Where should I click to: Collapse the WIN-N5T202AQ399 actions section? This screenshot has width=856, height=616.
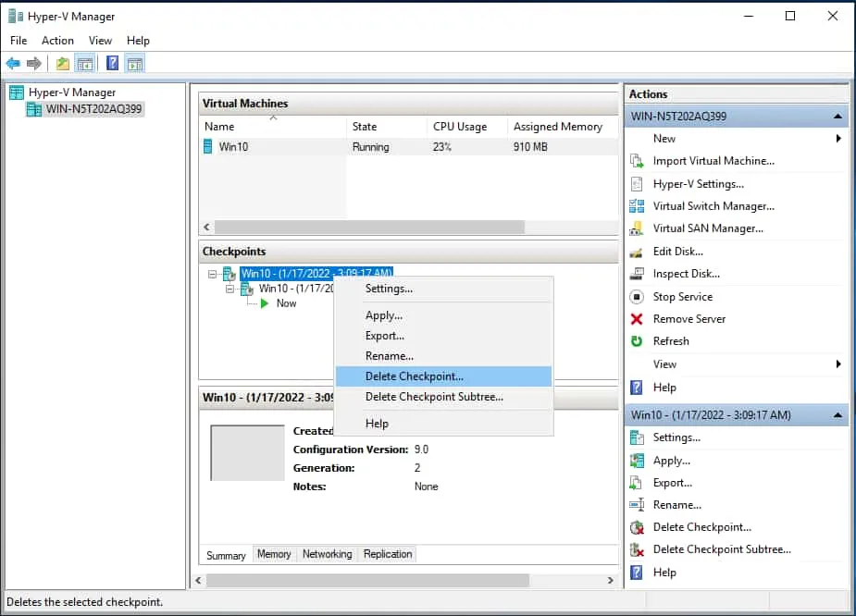(837, 117)
